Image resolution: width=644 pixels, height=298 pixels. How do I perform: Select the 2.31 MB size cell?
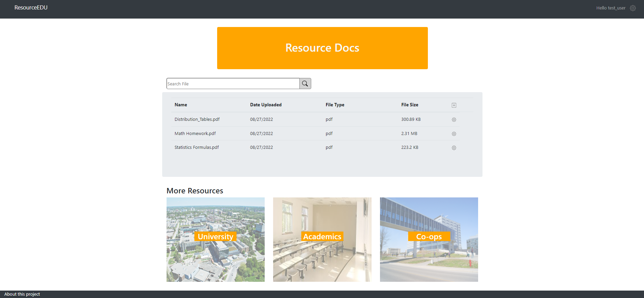pyautogui.click(x=409, y=134)
